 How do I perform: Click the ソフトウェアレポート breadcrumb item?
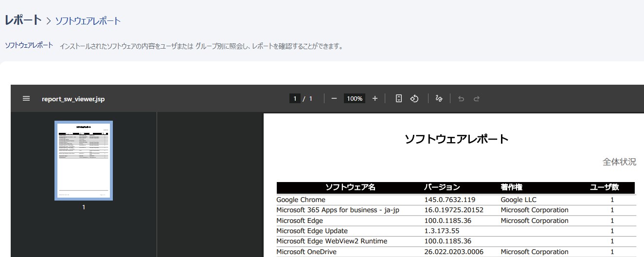pyautogui.click(x=88, y=21)
